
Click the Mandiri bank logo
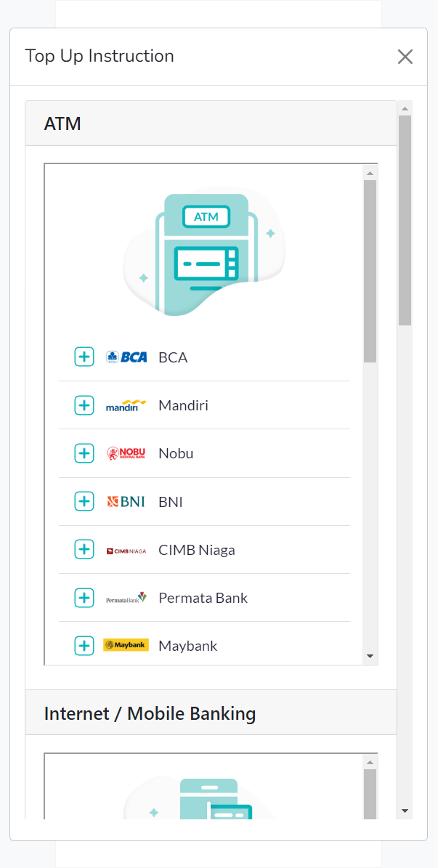point(126,405)
